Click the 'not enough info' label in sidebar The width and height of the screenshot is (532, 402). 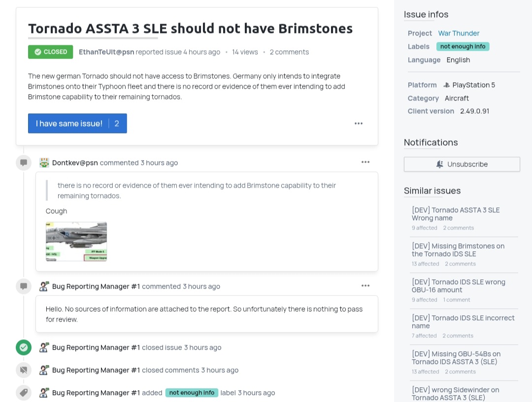463,46
